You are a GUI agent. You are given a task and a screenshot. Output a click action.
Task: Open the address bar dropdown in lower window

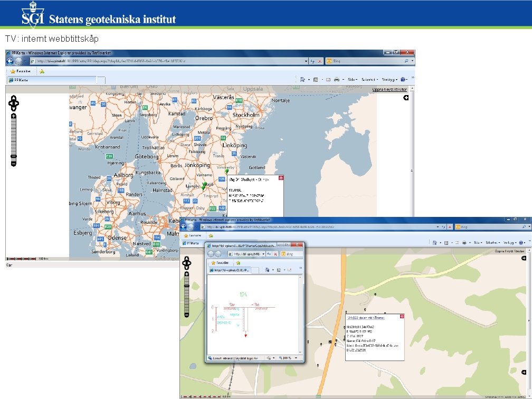(438, 227)
